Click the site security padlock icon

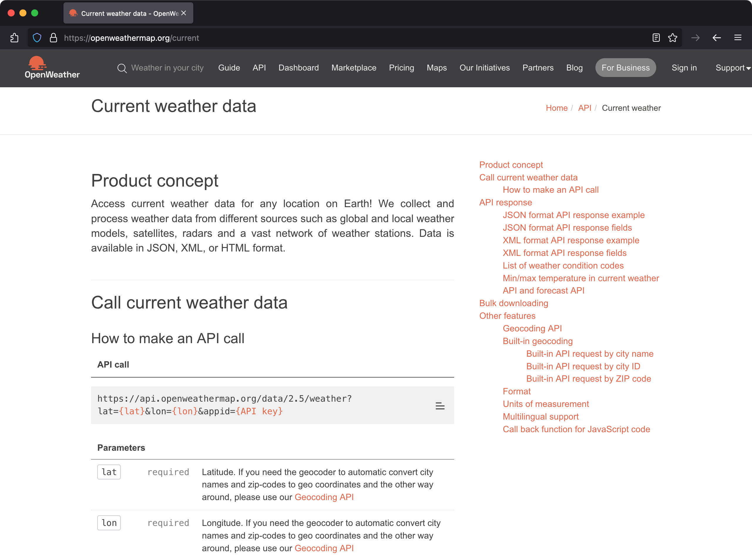[53, 38]
